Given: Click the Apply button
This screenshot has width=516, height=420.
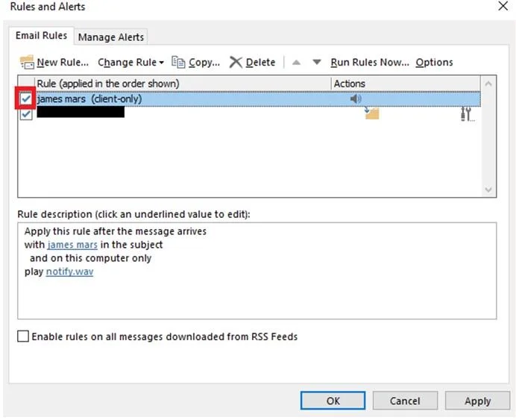Looking at the screenshot, I should pyautogui.click(x=477, y=401).
